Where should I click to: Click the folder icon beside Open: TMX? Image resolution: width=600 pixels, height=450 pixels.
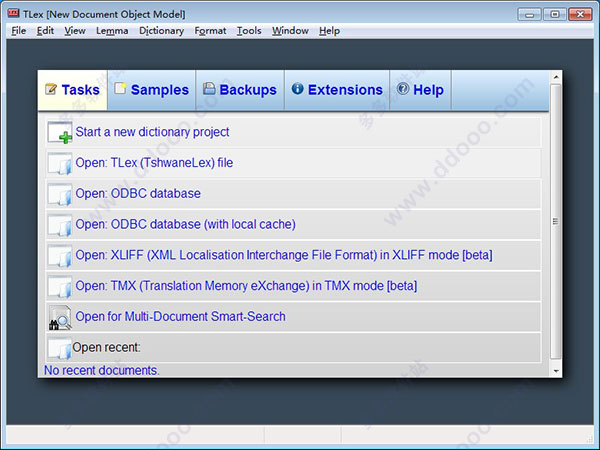tap(60, 286)
